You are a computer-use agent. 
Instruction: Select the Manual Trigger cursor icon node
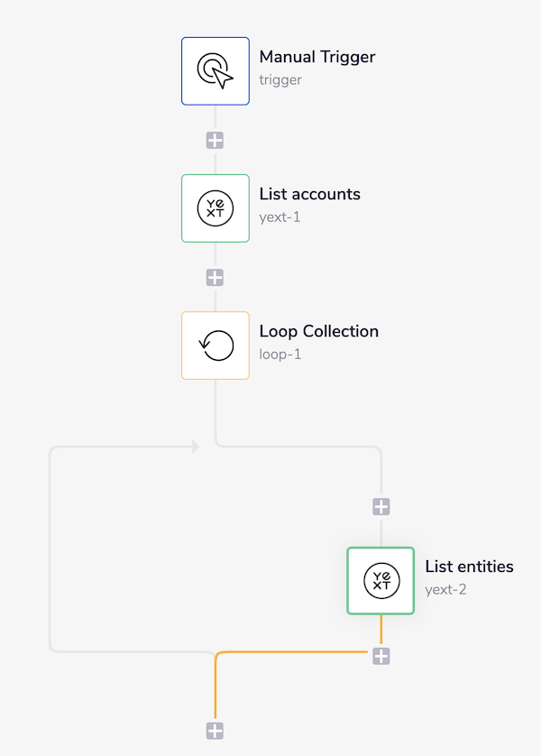click(215, 70)
